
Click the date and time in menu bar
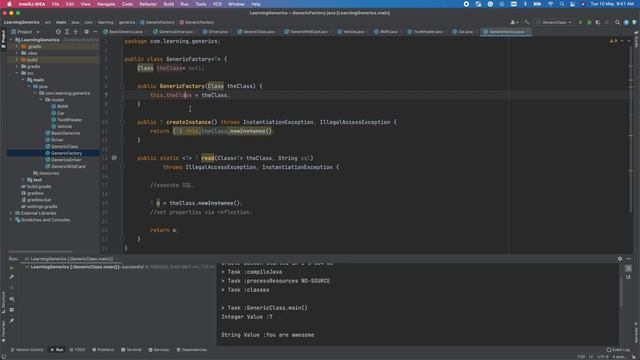pyautogui.click(x=612, y=4)
